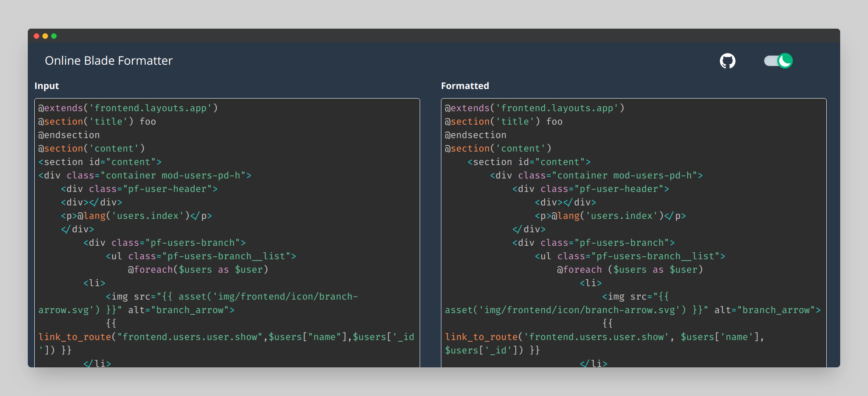Click the Formatted label

point(465,86)
